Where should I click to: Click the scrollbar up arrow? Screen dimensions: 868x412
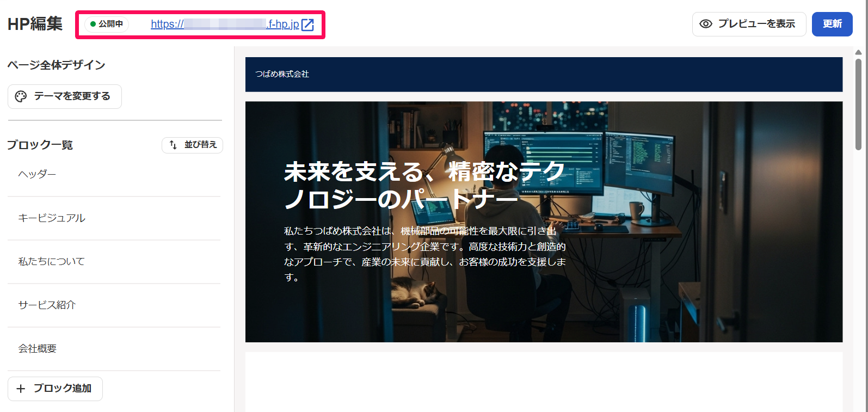(858, 52)
